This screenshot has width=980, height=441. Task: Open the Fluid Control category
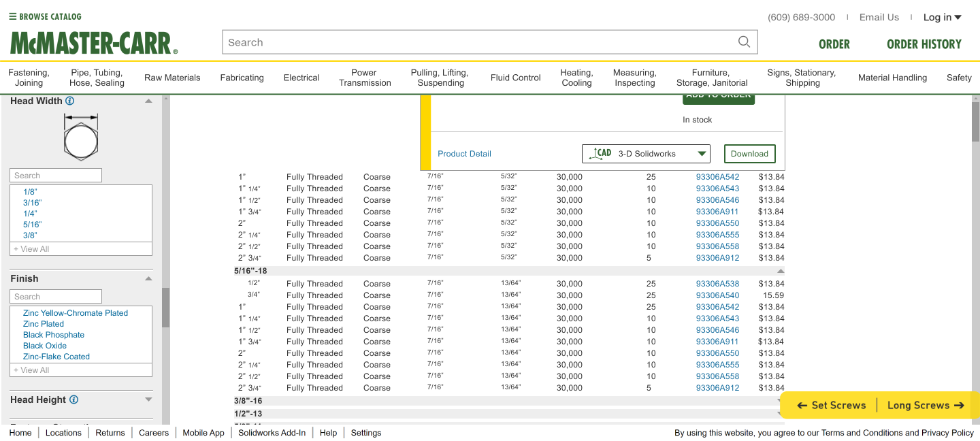point(516,78)
